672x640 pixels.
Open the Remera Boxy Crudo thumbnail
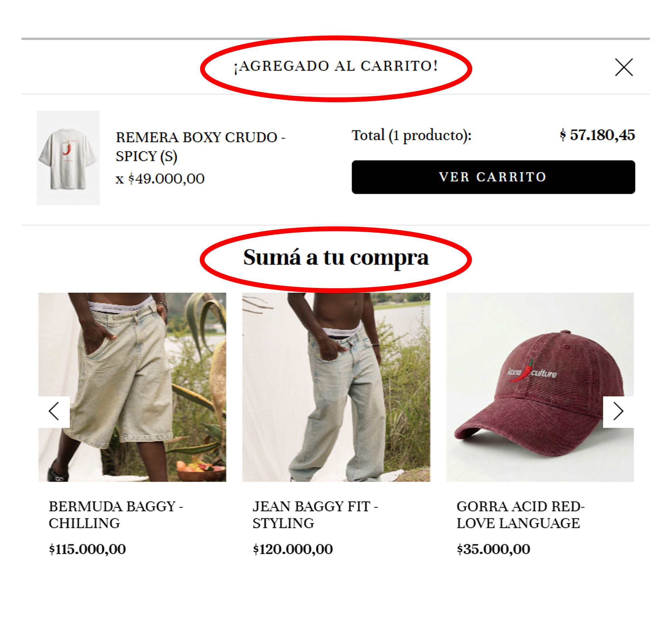[x=68, y=158]
